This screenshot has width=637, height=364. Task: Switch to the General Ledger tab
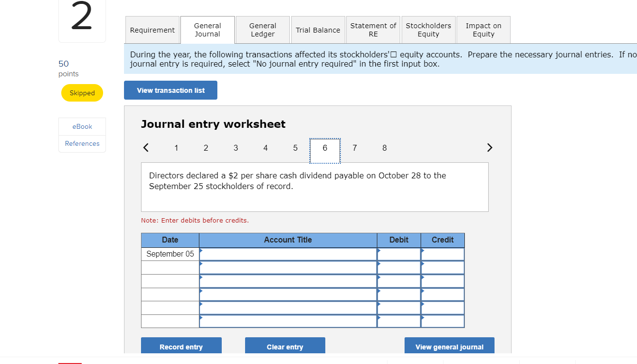(262, 30)
